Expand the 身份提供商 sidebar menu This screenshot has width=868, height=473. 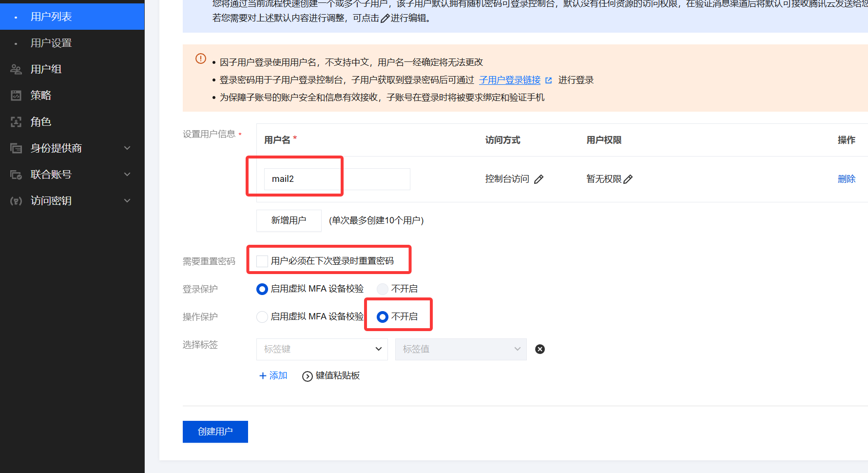[127, 148]
